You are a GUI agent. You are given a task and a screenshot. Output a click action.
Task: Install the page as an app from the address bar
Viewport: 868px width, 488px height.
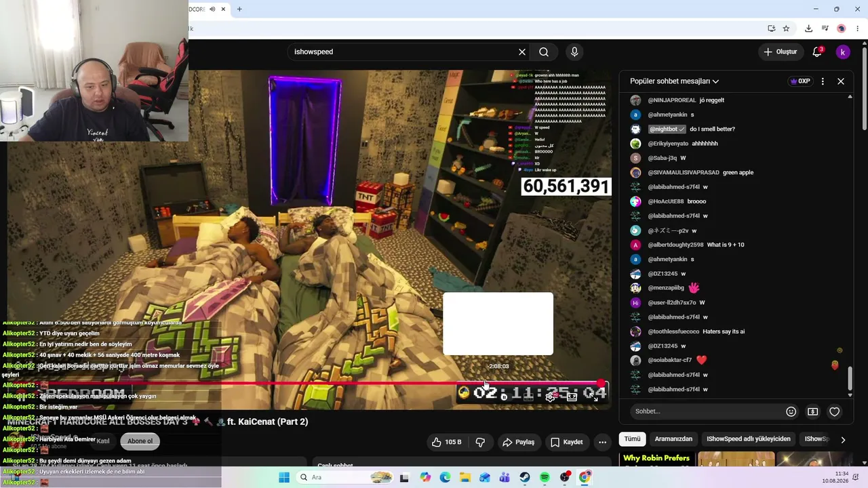point(772,28)
